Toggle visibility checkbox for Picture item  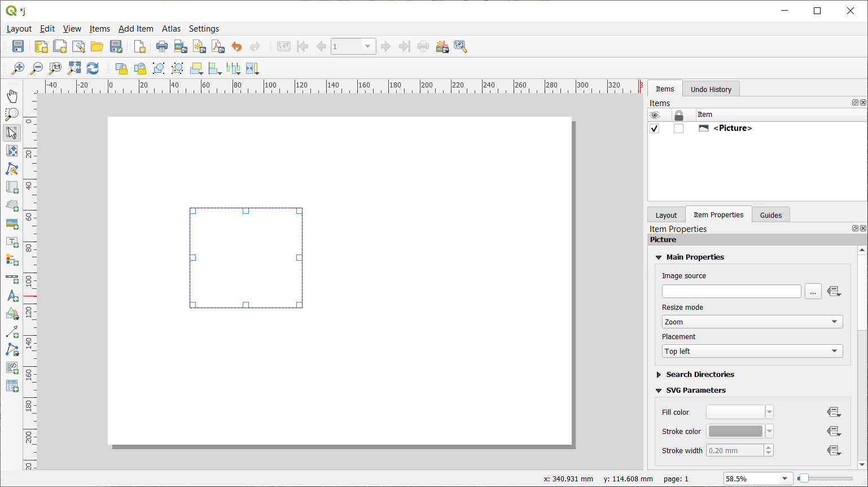click(655, 129)
